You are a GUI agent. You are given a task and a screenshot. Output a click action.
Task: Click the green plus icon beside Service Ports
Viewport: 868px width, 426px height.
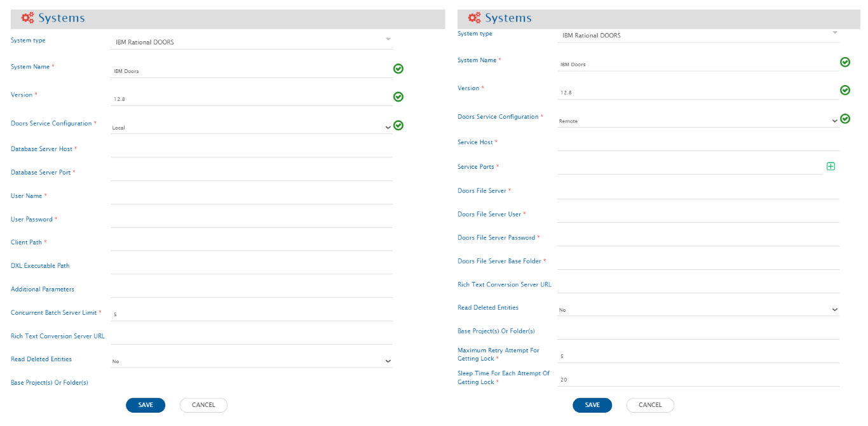(831, 166)
